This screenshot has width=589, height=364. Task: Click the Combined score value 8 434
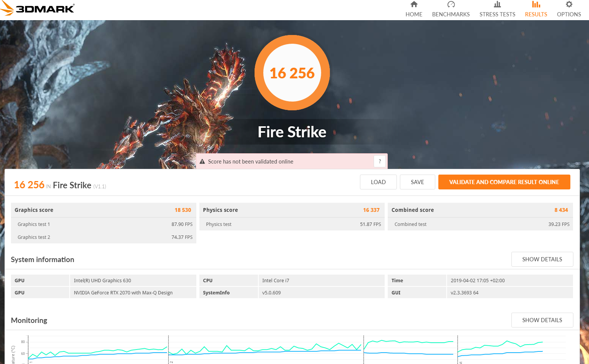tap(561, 210)
